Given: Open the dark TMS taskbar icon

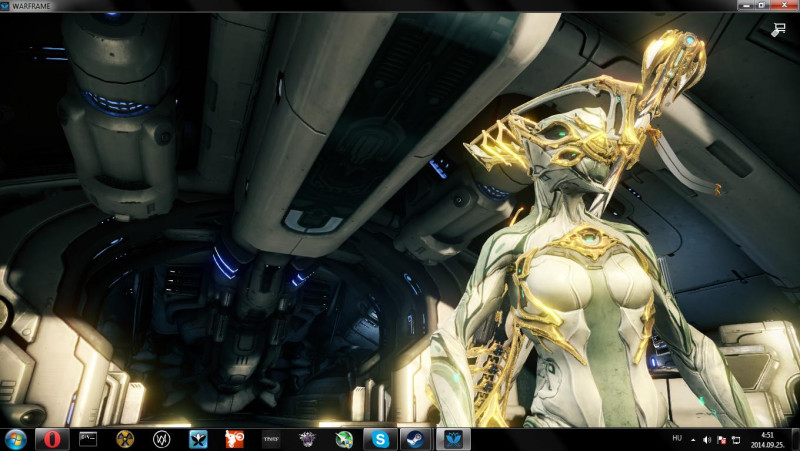Looking at the screenshot, I should tap(270, 439).
